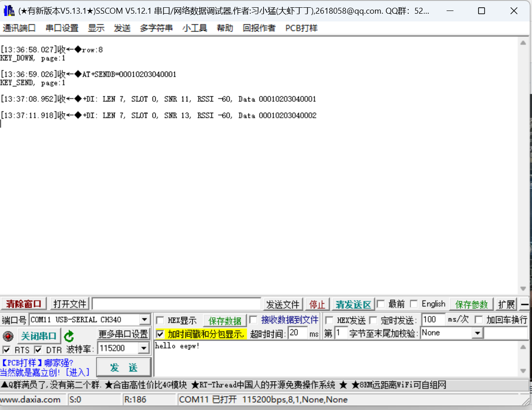Enable 接收数据到文件 checkbox
This screenshot has width=532, height=410.
click(x=253, y=320)
